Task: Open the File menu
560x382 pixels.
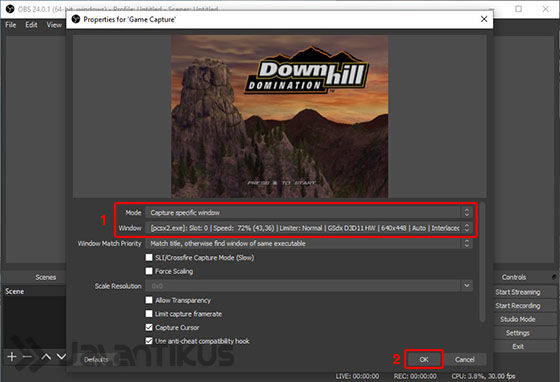Action: 11,25
